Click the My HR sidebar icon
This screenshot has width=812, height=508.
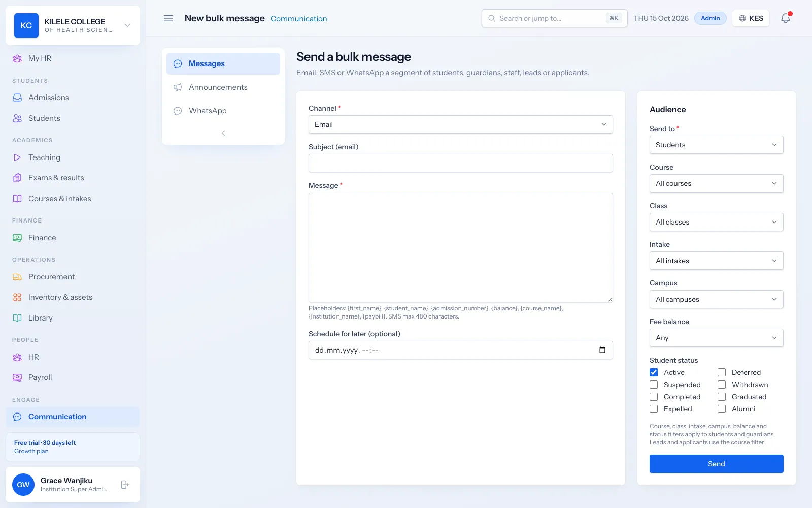tap(17, 58)
